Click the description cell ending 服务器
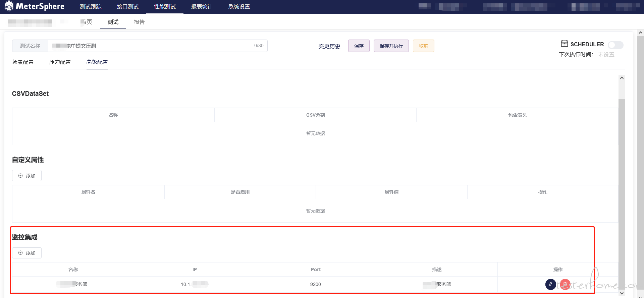644x298 pixels. pyautogui.click(x=437, y=284)
